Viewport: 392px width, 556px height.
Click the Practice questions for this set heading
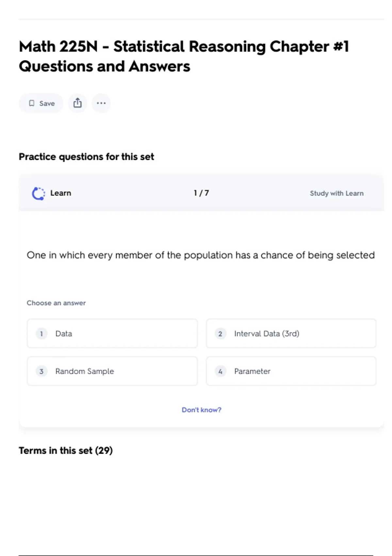point(86,157)
